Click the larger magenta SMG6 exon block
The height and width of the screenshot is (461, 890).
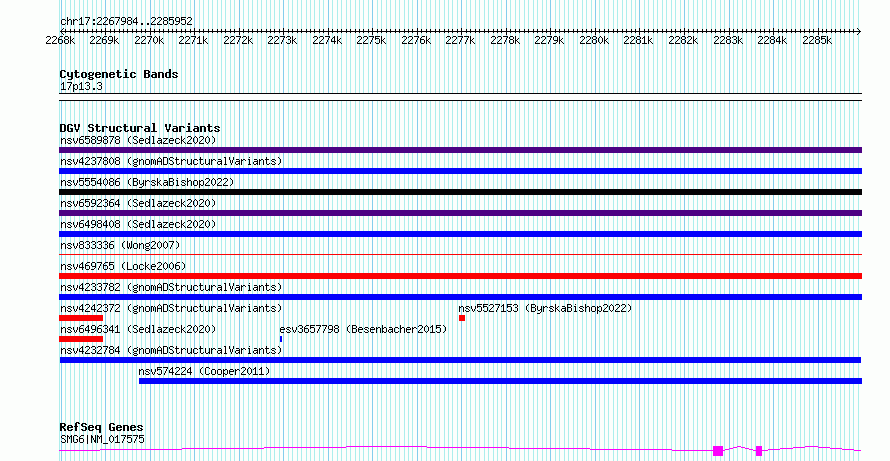tap(718, 451)
